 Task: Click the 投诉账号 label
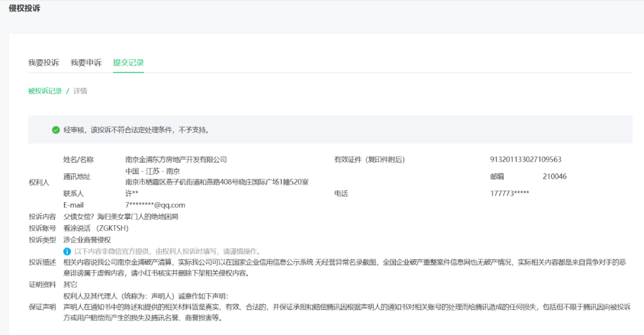tap(42, 228)
